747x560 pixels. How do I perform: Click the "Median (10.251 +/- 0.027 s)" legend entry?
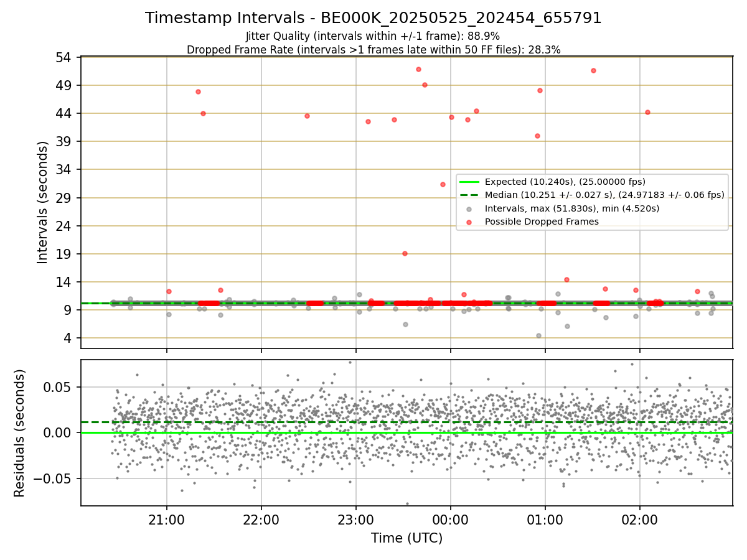tap(604, 195)
